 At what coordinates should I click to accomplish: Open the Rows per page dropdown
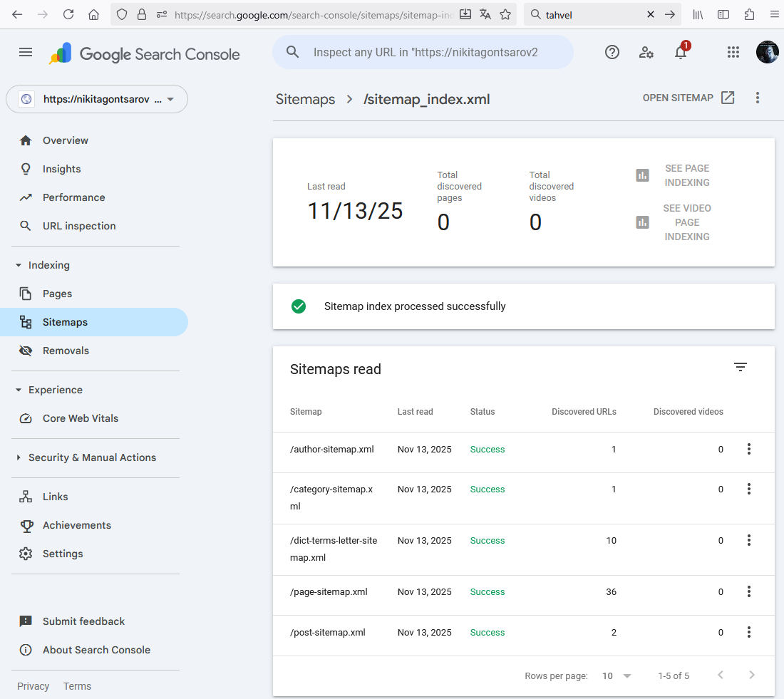(617, 675)
